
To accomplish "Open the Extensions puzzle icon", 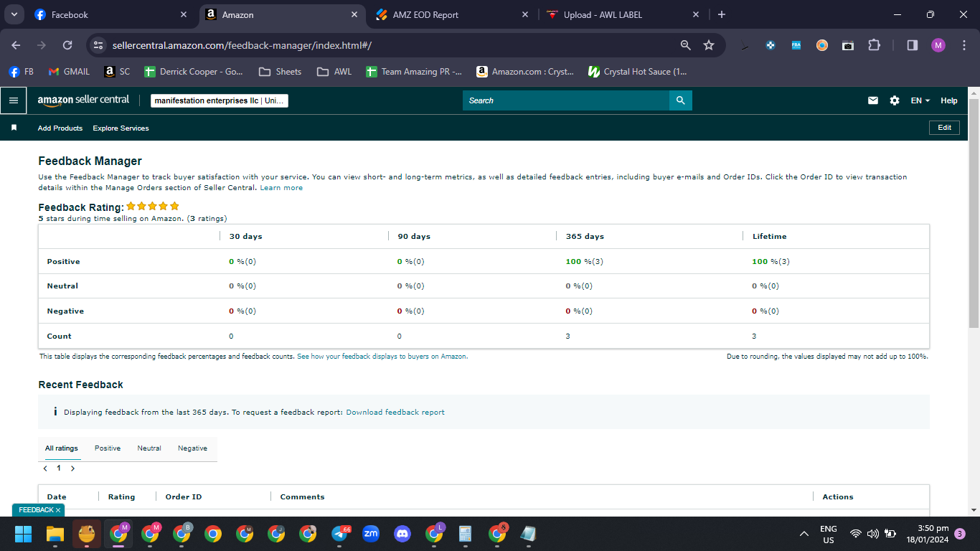I will [874, 45].
